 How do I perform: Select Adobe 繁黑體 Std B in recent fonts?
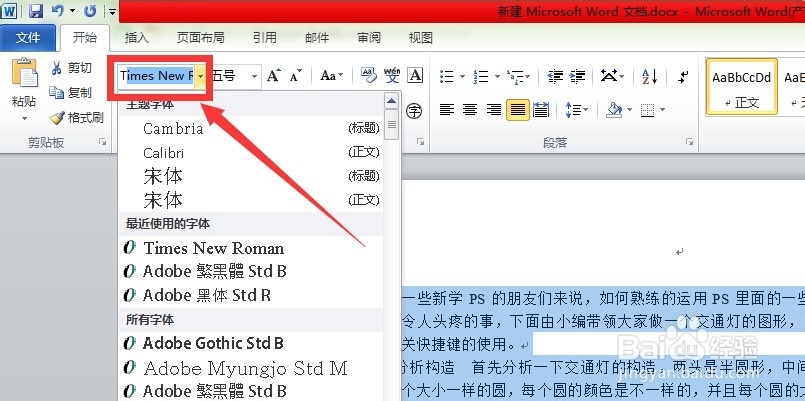[251, 271]
